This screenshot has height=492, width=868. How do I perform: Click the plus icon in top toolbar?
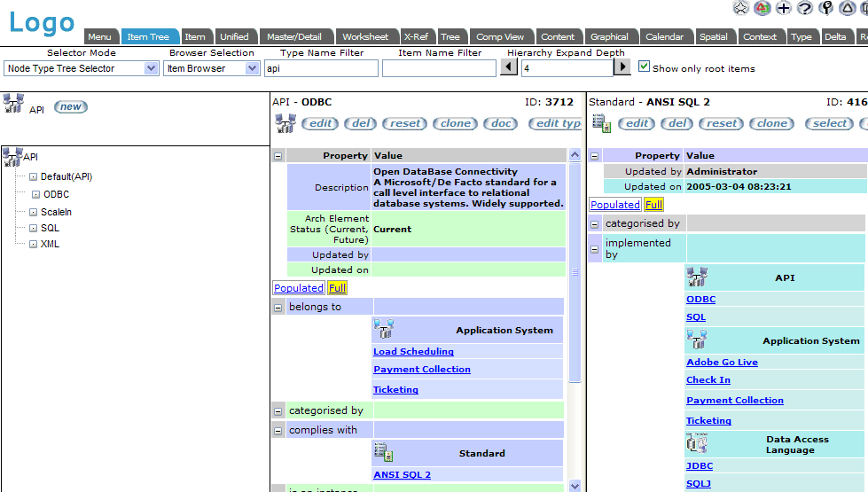[x=784, y=8]
